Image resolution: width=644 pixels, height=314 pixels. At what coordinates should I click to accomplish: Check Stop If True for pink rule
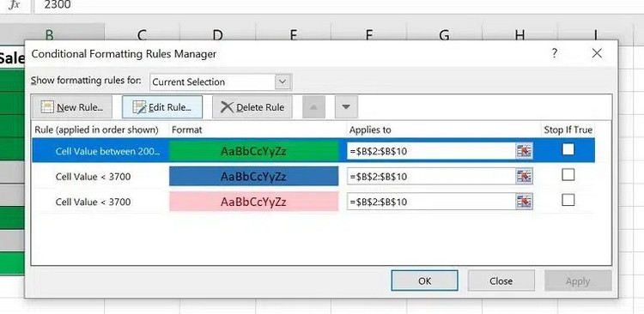(568, 200)
